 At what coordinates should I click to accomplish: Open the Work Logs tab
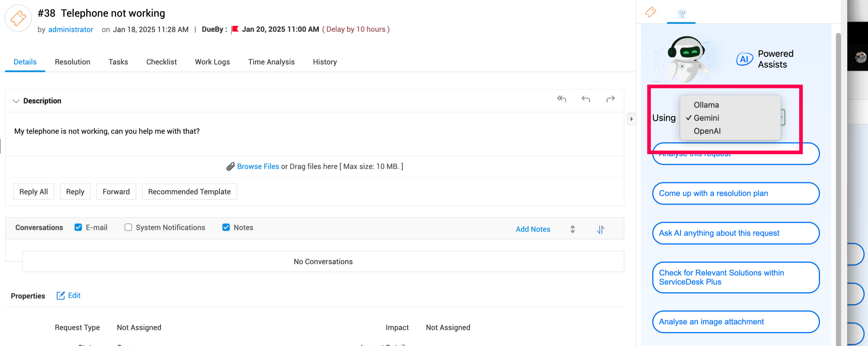tap(212, 62)
